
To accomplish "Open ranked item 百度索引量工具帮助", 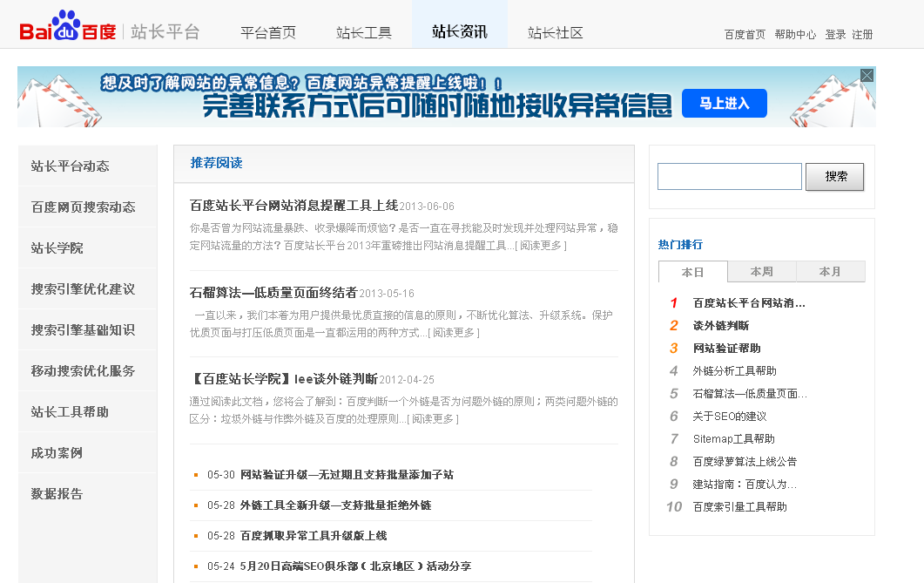I will pyautogui.click(x=739, y=507).
